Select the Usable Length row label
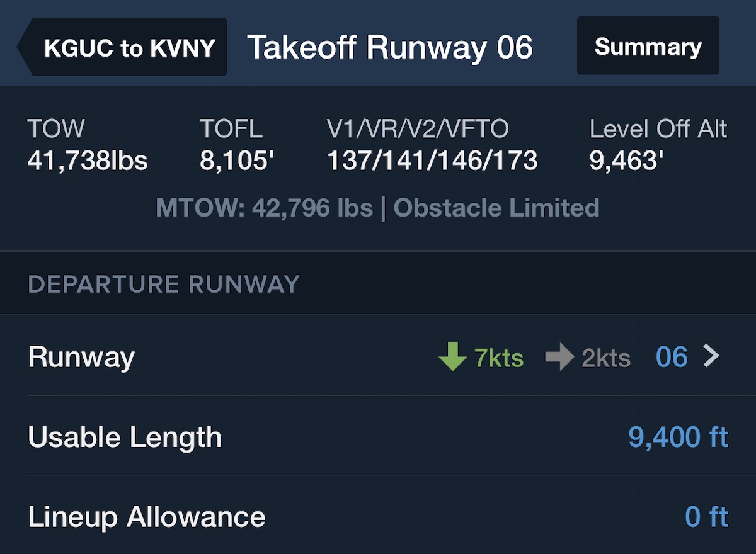The height and width of the screenshot is (554, 756). pos(125,437)
